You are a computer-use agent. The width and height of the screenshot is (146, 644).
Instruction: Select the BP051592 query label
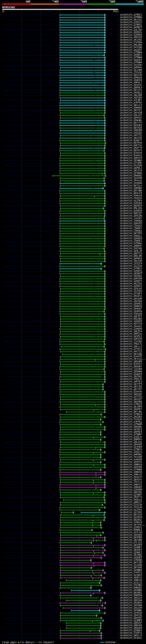tap(8, 7)
